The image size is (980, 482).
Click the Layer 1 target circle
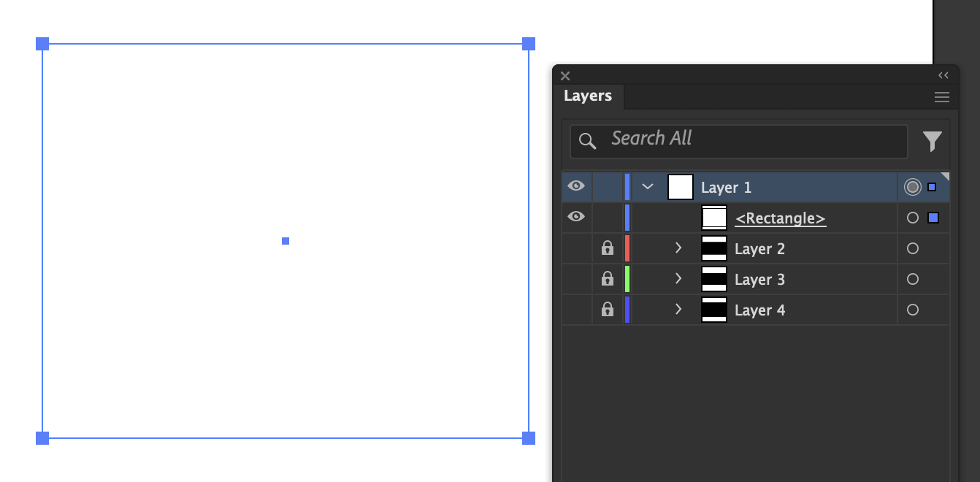click(x=912, y=187)
